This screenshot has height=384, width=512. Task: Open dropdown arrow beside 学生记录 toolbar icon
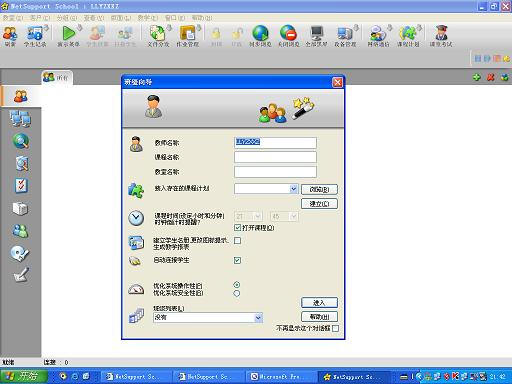(x=46, y=28)
